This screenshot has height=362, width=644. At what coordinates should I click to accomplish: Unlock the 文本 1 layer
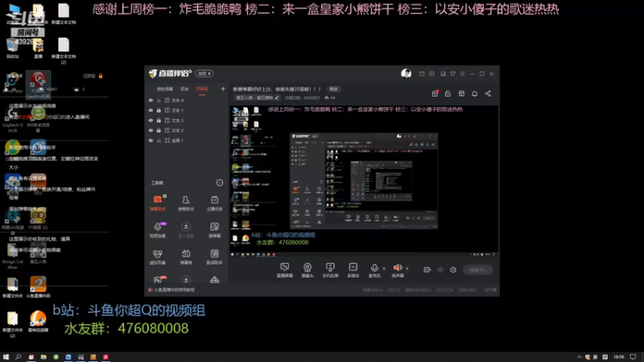159,110
